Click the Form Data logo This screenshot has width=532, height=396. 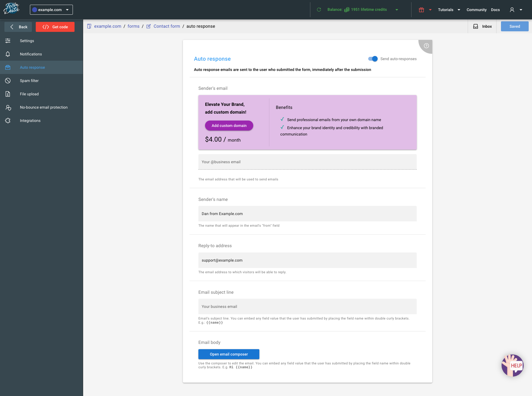pyautogui.click(x=12, y=9)
